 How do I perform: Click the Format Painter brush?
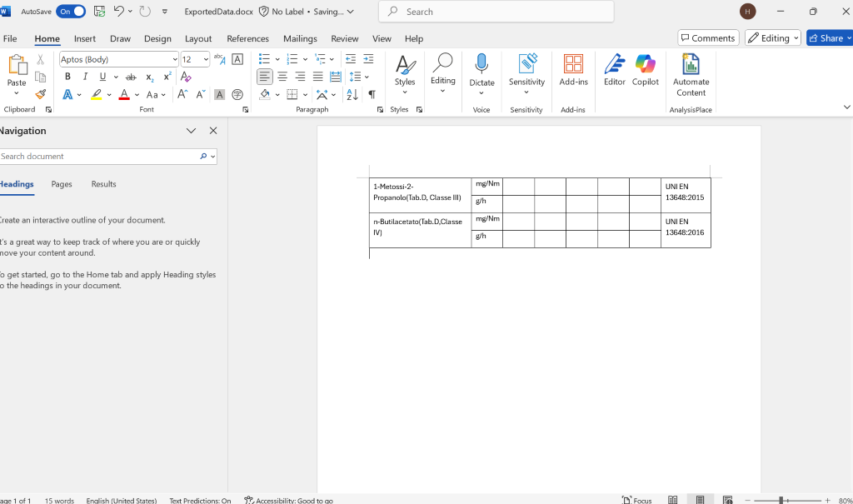click(41, 94)
